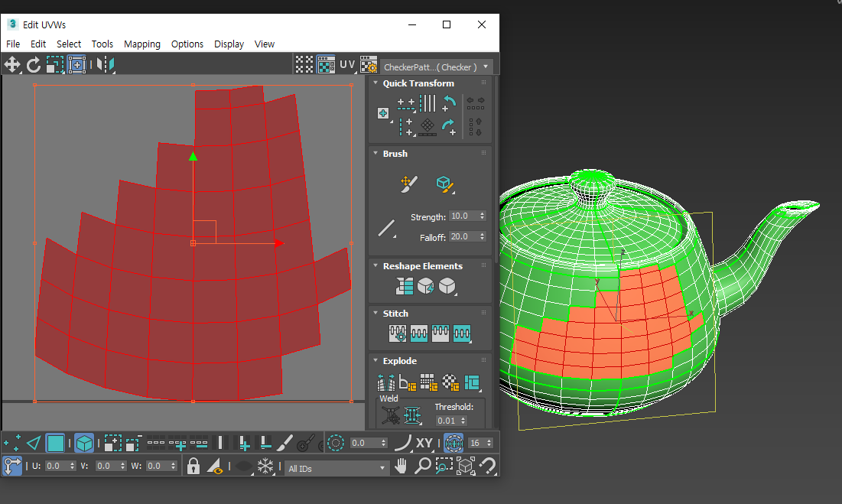842x504 pixels.
Task: Click the Strength spinner arrows
Action: [x=483, y=216]
